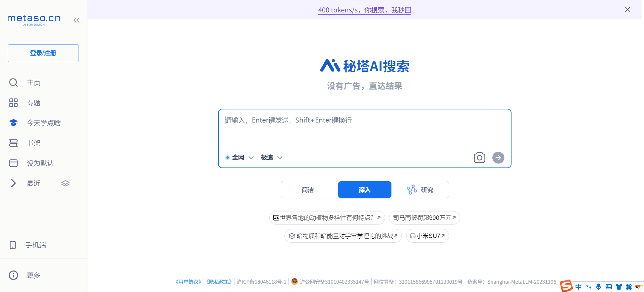
Task: Open the 主页 home search icon
Action: [x=13, y=83]
